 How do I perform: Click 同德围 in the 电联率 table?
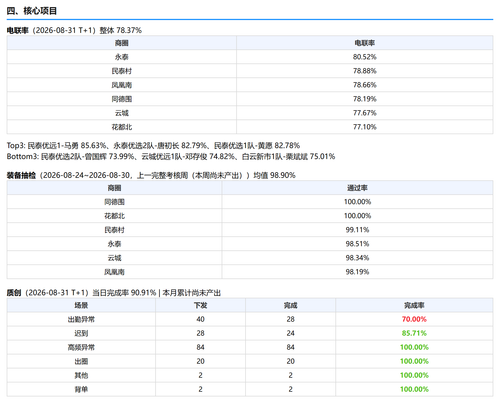(x=122, y=99)
